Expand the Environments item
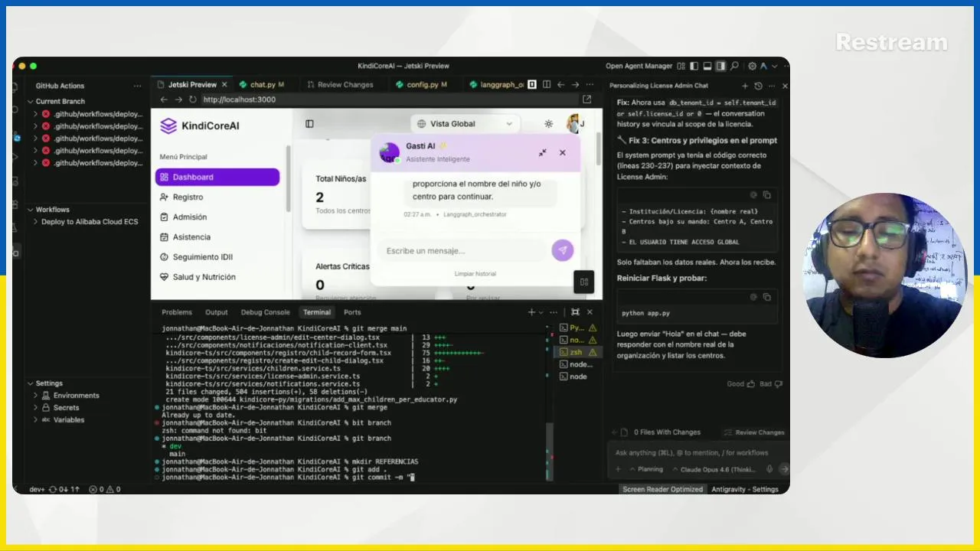Image resolution: width=980 pixels, height=551 pixels. pos(35,396)
